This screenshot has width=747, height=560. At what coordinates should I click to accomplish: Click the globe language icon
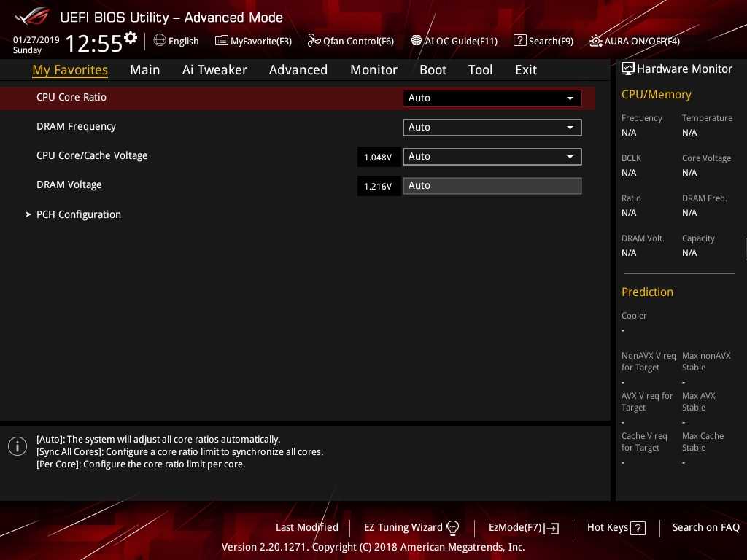point(160,41)
